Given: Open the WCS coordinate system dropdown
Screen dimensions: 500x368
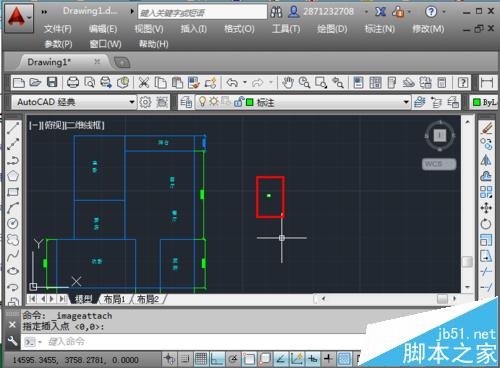Looking at the screenshot, I should 439,164.
